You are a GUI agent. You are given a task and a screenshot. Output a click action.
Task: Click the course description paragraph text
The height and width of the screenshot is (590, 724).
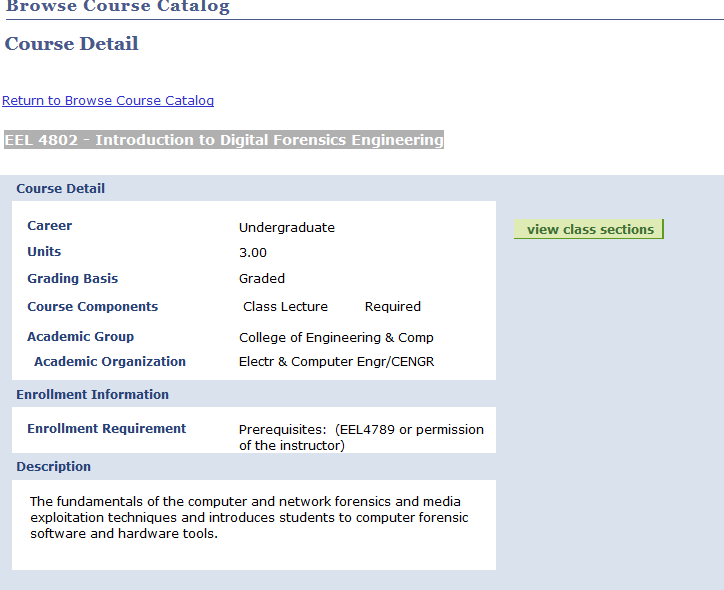click(249, 517)
